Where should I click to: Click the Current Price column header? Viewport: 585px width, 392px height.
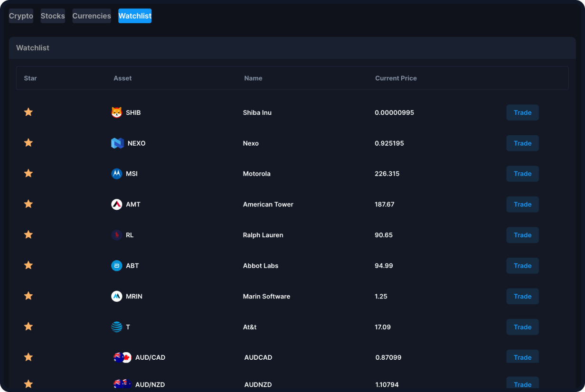tap(396, 78)
